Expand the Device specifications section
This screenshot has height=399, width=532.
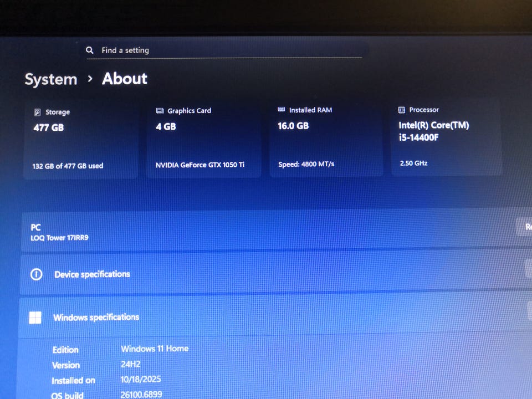click(x=275, y=274)
